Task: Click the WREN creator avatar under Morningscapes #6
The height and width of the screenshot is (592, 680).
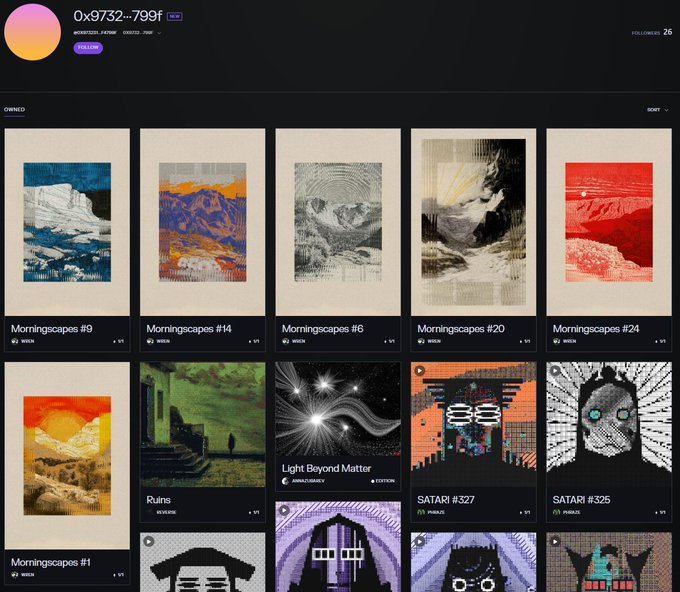Action: tap(285, 341)
